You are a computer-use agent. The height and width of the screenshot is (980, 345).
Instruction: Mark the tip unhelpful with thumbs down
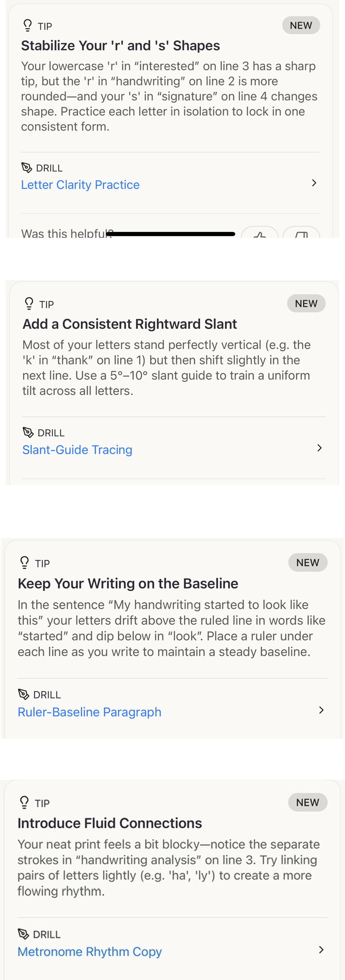click(301, 233)
